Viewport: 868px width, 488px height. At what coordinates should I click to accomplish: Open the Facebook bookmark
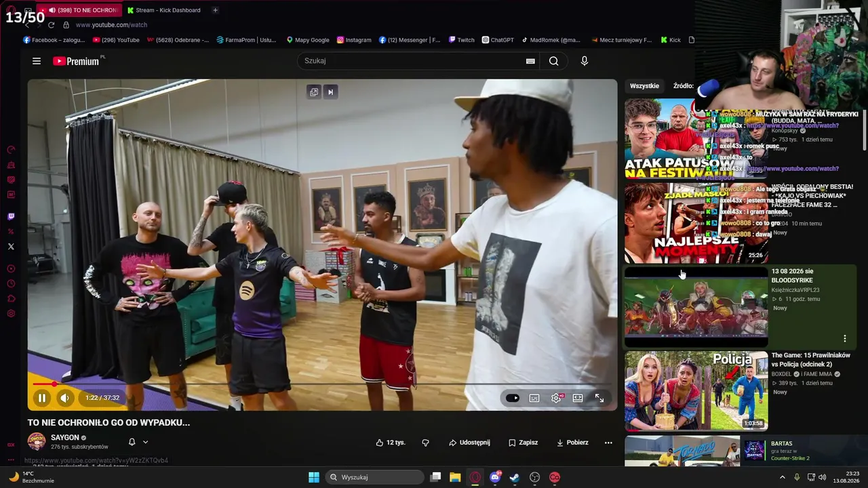(54, 40)
